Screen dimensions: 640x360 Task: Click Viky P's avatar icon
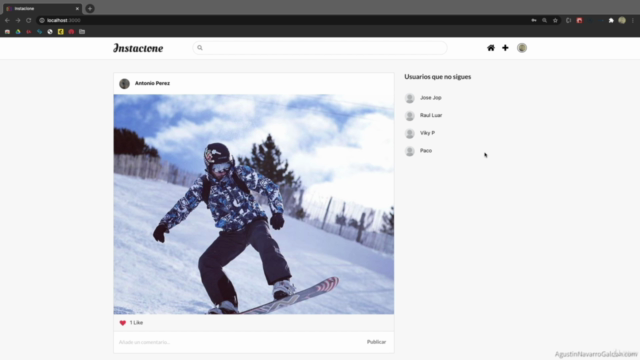[409, 133]
